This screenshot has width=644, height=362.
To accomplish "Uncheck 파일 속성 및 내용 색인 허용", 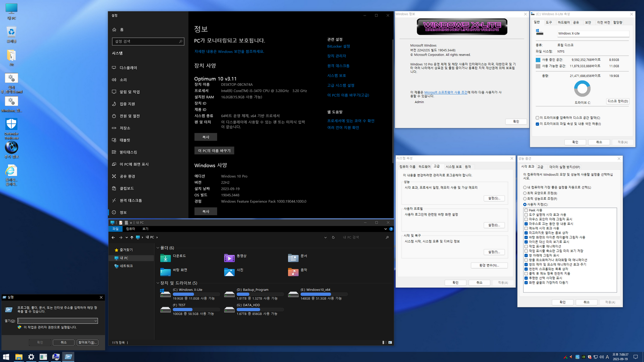I will [x=537, y=124].
